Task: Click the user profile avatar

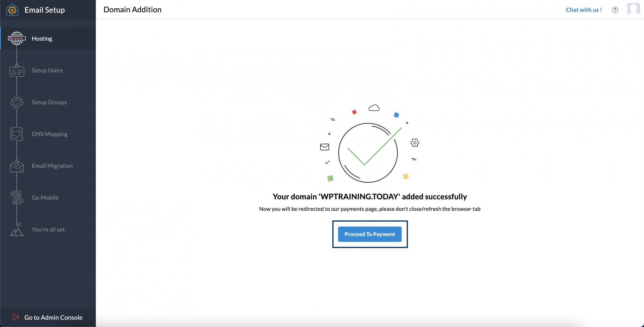Action: click(633, 9)
